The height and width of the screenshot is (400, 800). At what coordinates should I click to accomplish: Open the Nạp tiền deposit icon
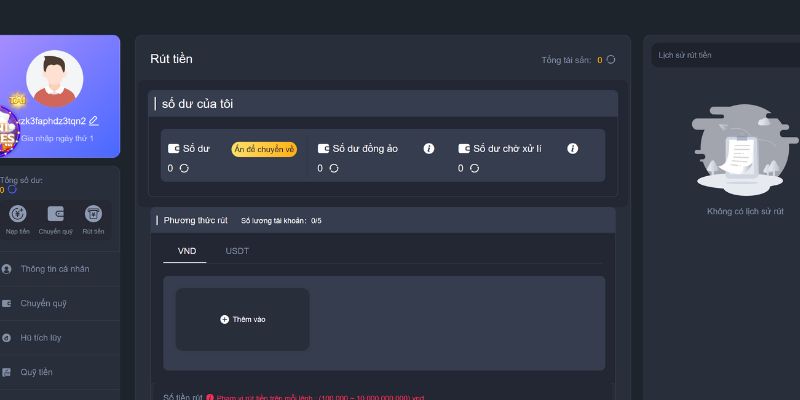coord(17,214)
